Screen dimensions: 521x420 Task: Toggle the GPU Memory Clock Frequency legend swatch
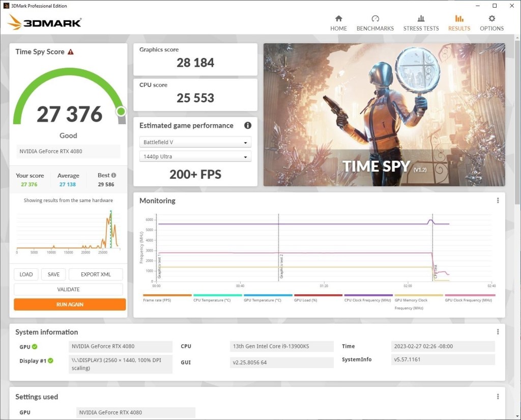pos(419,295)
